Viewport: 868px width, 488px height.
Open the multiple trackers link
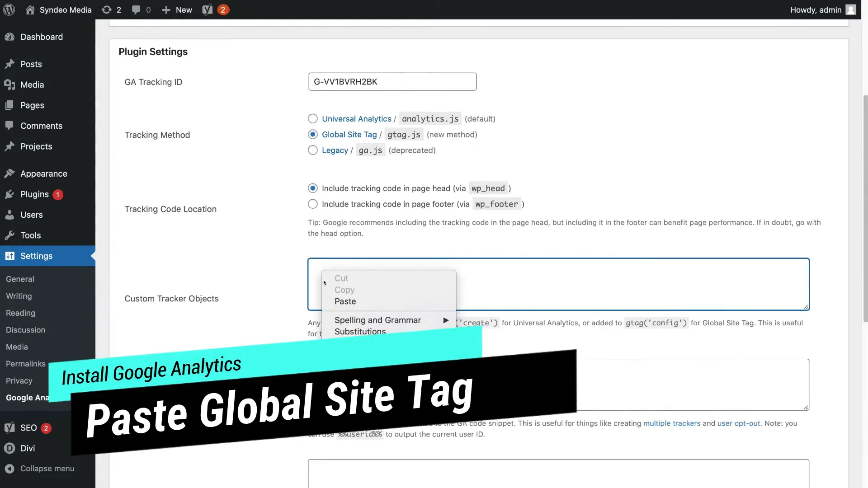point(671,423)
